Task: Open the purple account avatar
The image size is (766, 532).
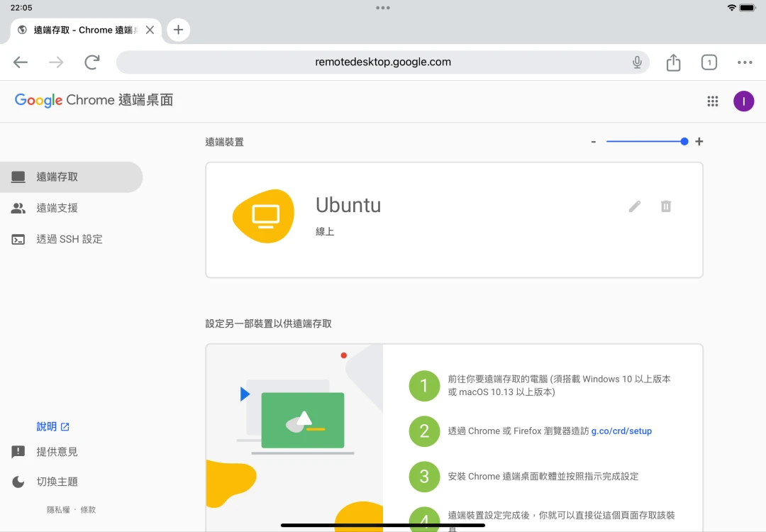Action: pyautogui.click(x=743, y=101)
